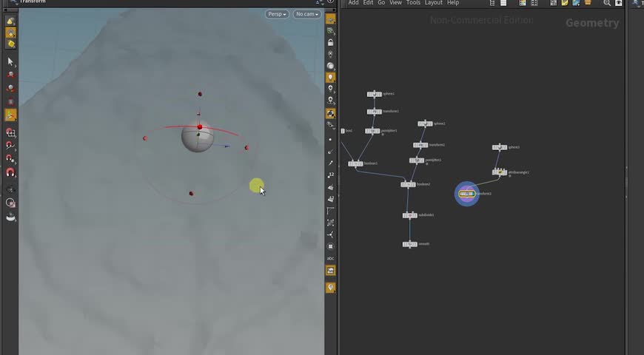Open the Add menu in network editor

[353, 3]
